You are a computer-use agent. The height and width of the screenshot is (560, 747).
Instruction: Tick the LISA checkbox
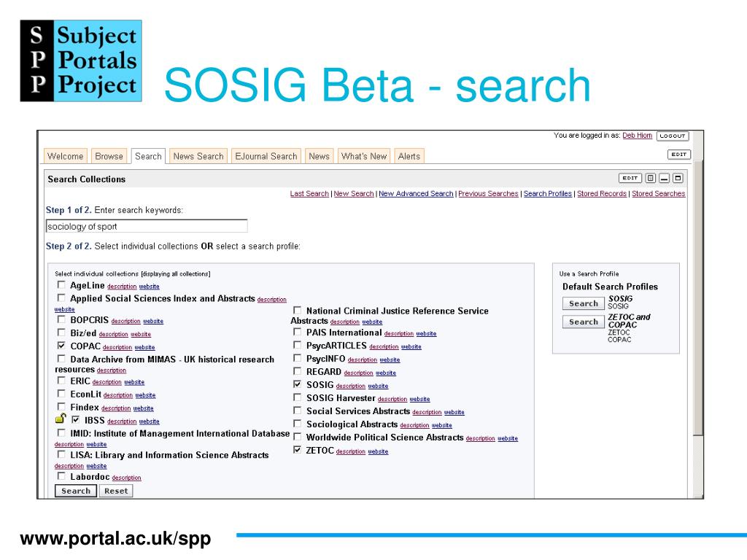[x=61, y=454]
